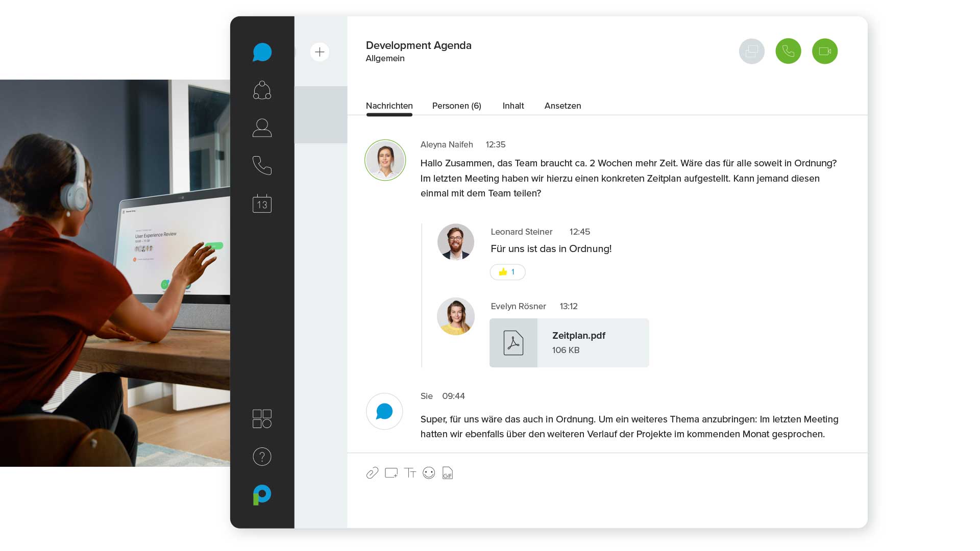Viewport: 980px width, 551px height.
Task: Click the gray screen share button
Action: coord(752,52)
